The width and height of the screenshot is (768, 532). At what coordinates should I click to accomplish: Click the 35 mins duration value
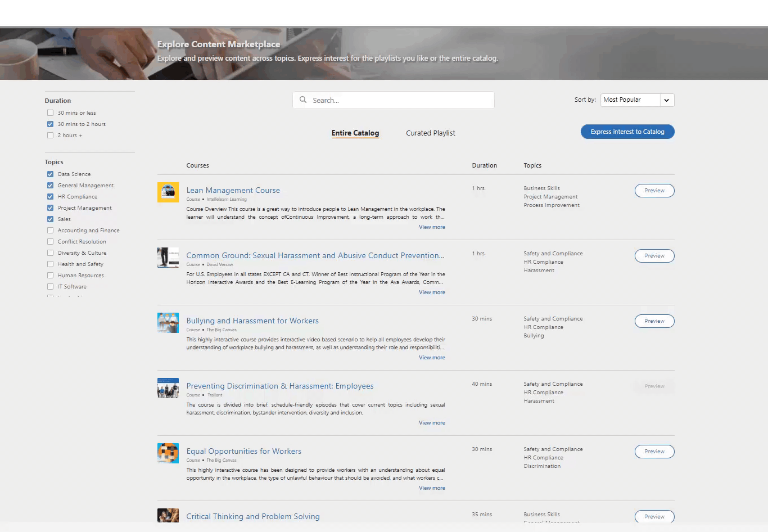click(x=482, y=515)
